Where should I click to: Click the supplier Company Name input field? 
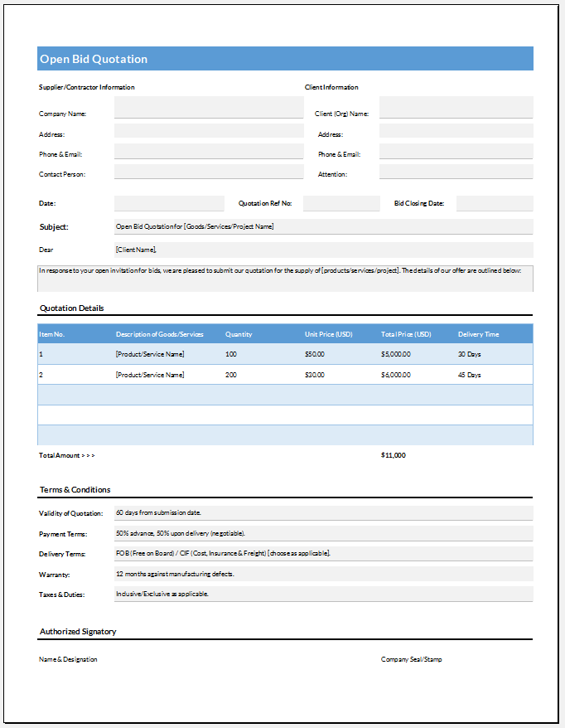[209, 109]
